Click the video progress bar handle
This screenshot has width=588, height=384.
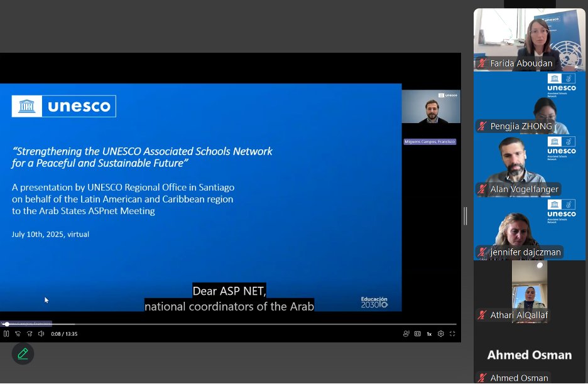point(7,324)
